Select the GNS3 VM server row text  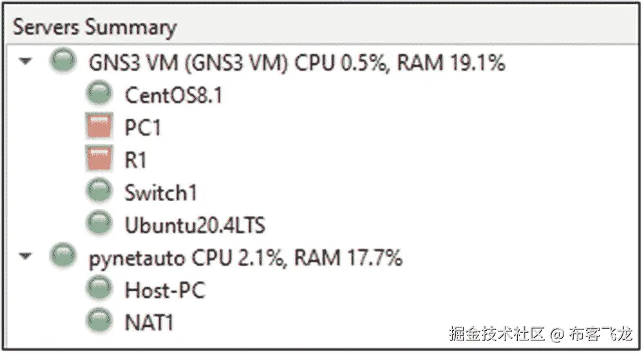tap(296, 63)
